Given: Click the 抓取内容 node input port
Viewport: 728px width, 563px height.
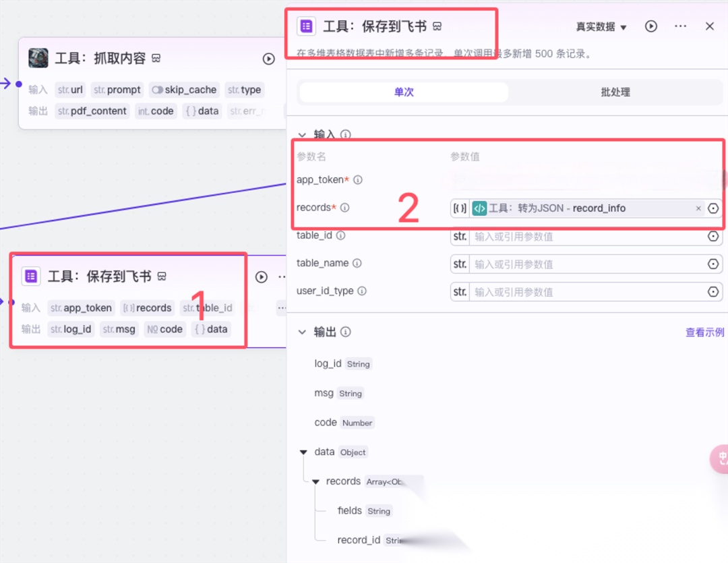Looking at the screenshot, I should (x=19, y=84).
